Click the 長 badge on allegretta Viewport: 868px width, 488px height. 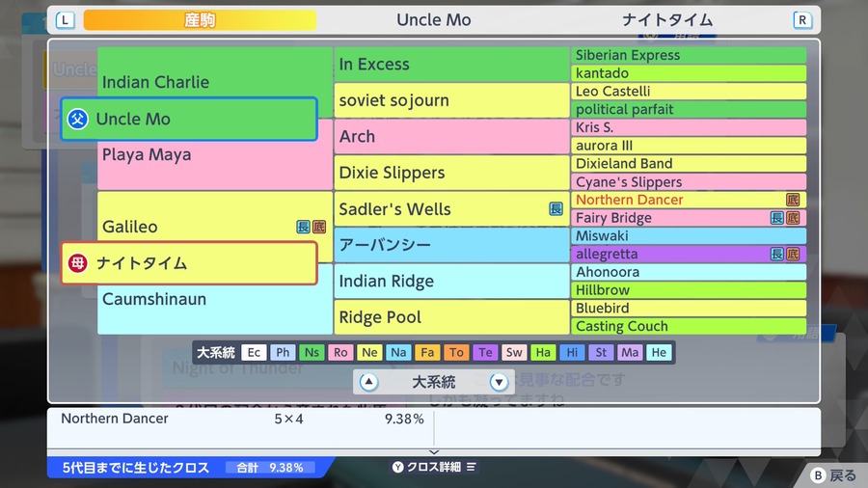coord(777,254)
